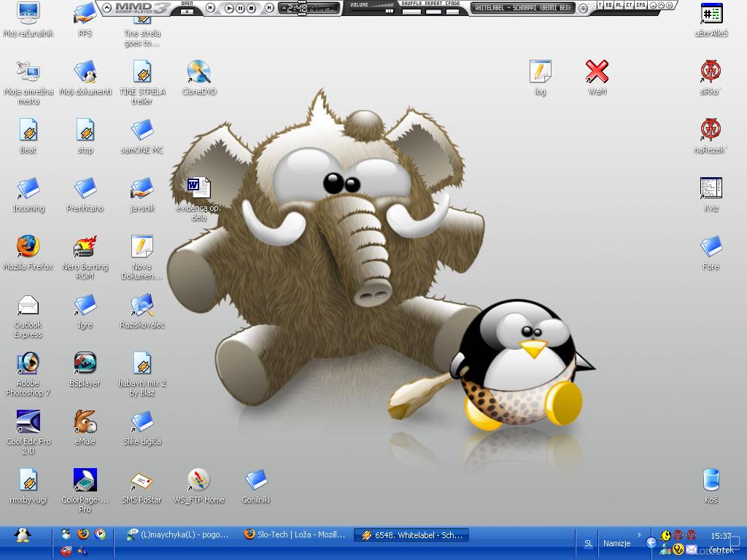The width and height of the screenshot is (747, 560).
Task: Click the system clock showing 15:37
Action: click(721, 536)
